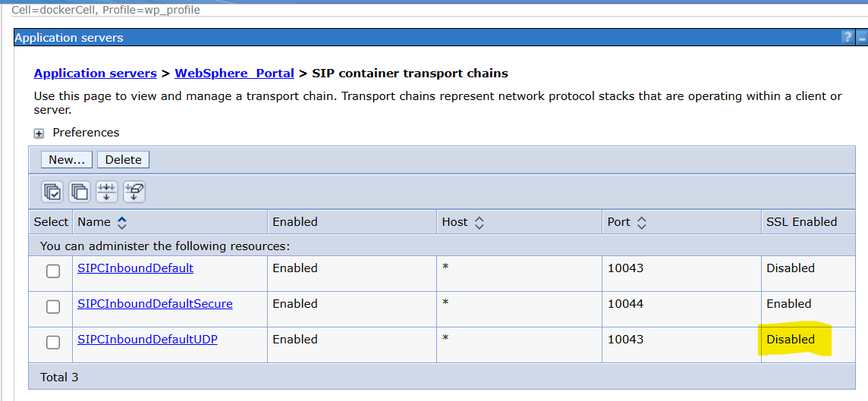This screenshot has height=401, width=868.
Task: Click the Select All toolbar icon
Action: pos(52,192)
